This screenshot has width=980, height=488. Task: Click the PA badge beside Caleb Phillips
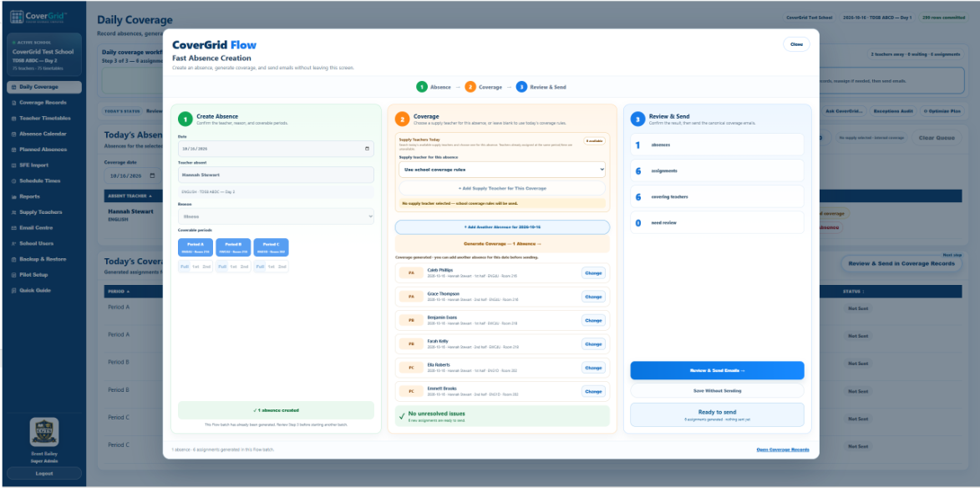411,273
